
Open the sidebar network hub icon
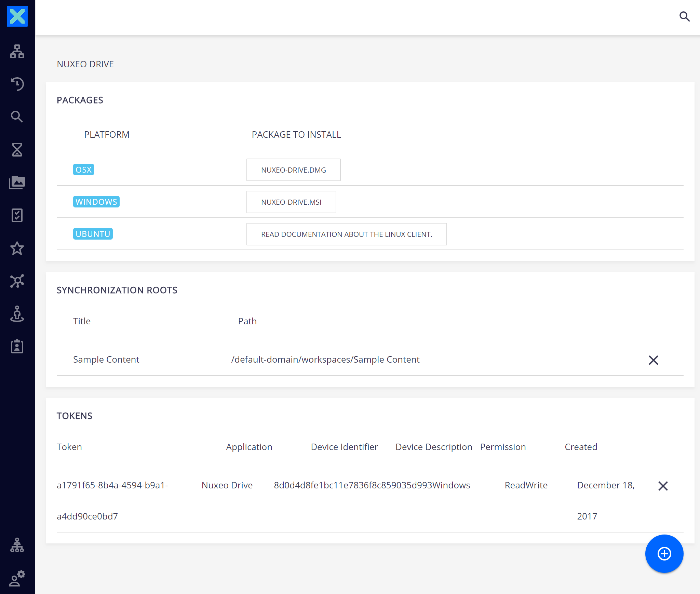point(17,281)
